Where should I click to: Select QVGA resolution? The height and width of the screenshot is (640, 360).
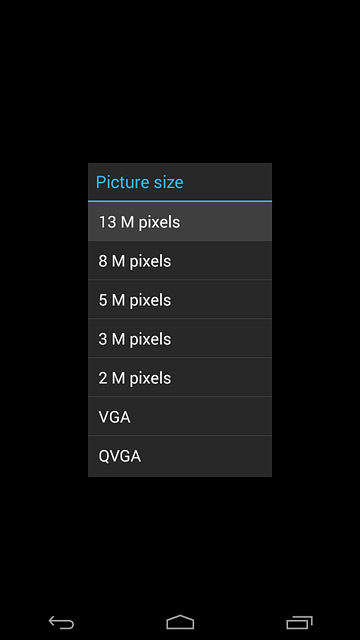pyautogui.click(x=180, y=456)
